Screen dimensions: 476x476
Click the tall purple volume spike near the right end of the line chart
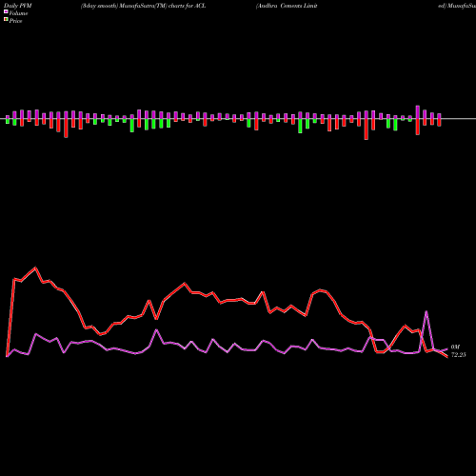coord(426,312)
